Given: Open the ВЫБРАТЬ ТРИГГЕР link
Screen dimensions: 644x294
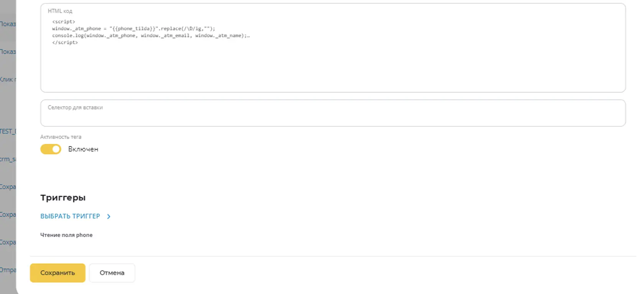Looking at the screenshot, I should point(70,216).
